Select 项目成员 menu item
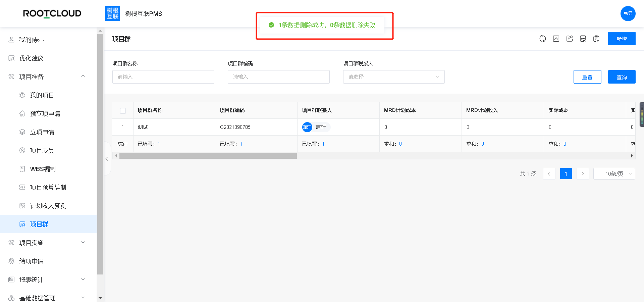 (48, 150)
